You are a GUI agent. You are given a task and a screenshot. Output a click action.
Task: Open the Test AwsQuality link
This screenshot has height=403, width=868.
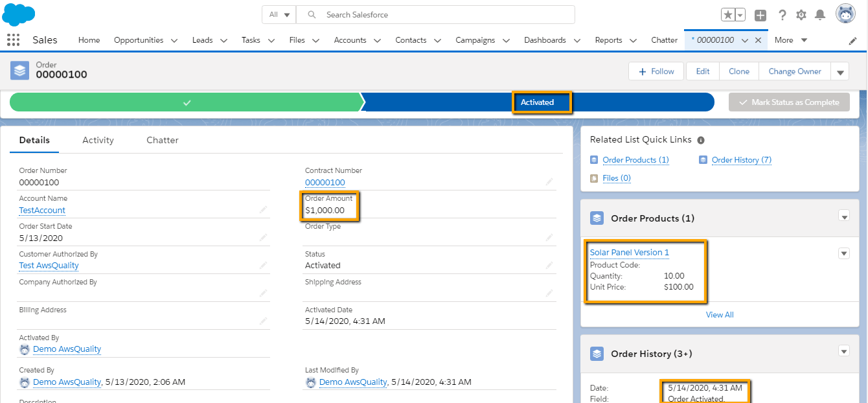pyautogui.click(x=49, y=266)
